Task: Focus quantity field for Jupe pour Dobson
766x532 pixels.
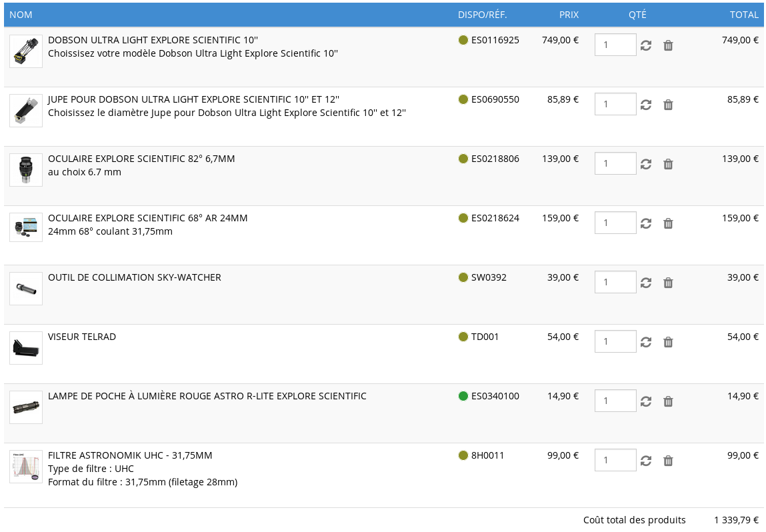Action: [x=615, y=104]
